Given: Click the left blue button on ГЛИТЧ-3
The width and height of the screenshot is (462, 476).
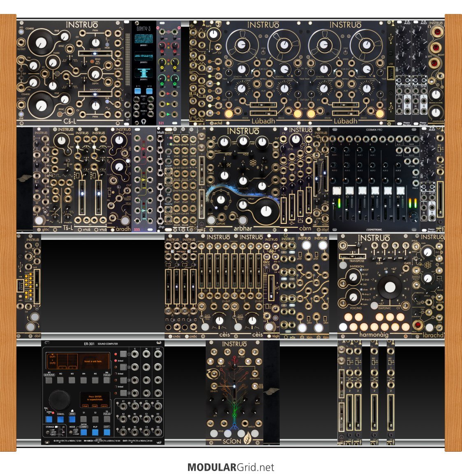Looking at the screenshot, I should tap(138, 91).
